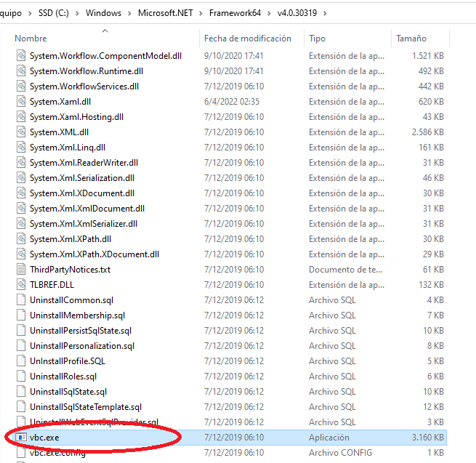The width and height of the screenshot is (476, 463).
Task: Click the TLBREF.DLL file icon
Action: tap(21, 285)
